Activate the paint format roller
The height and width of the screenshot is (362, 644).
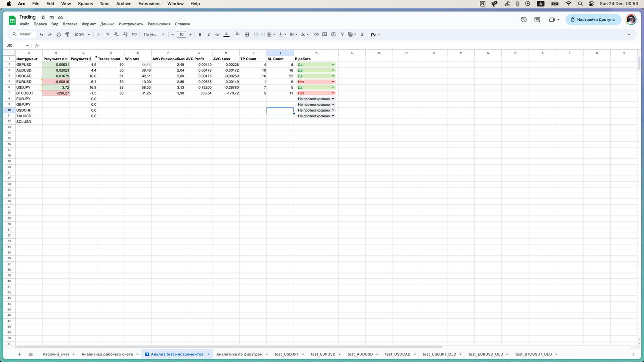click(67, 35)
